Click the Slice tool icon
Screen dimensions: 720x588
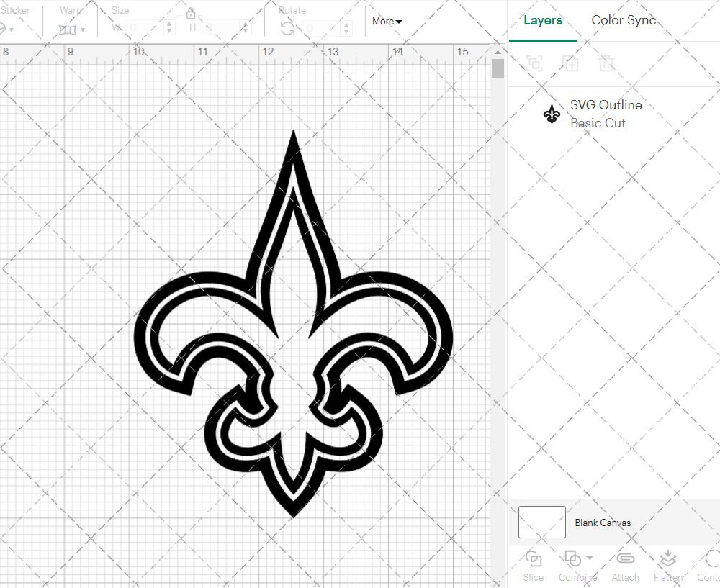pyautogui.click(x=534, y=559)
